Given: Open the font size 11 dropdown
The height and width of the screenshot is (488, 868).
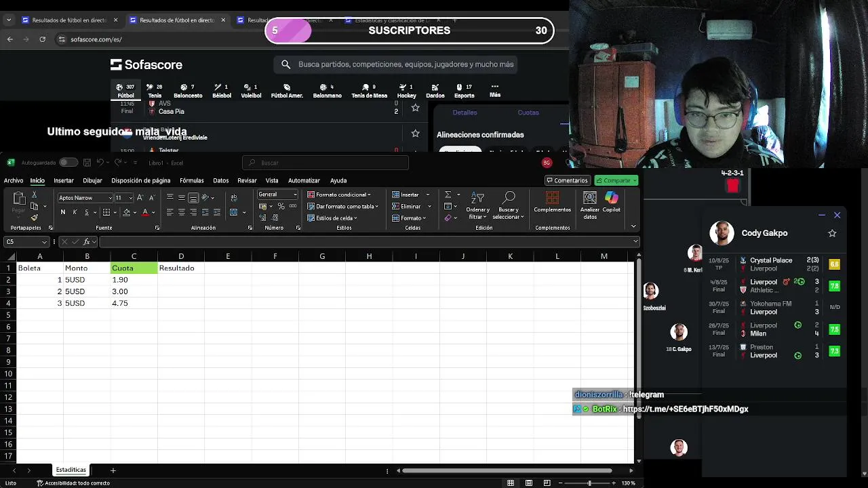Looking at the screenshot, I should [x=130, y=198].
